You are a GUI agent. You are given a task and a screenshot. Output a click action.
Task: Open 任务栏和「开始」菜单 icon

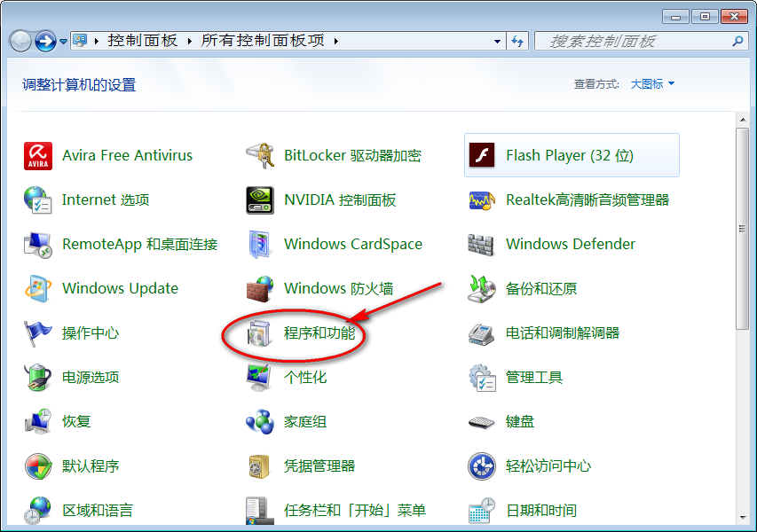pyautogui.click(x=260, y=511)
